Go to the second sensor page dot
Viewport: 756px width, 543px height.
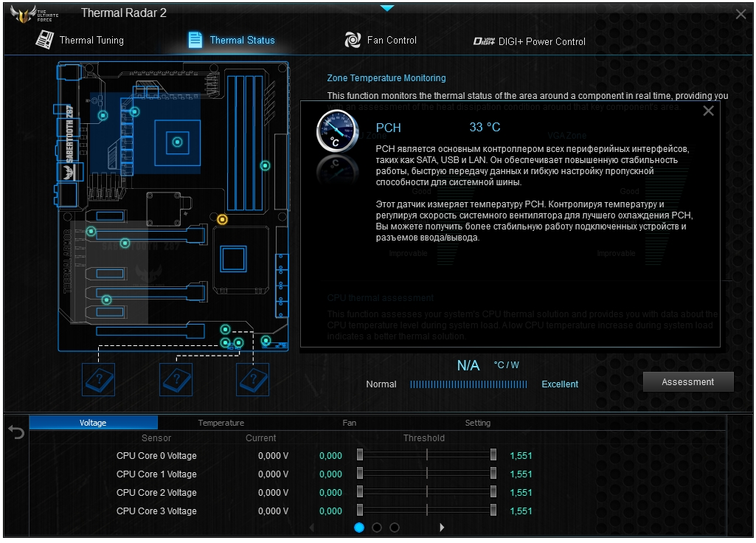(377, 528)
